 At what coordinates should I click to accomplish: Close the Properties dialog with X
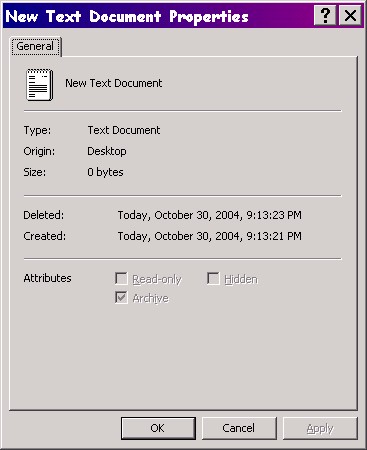tap(350, 15)
